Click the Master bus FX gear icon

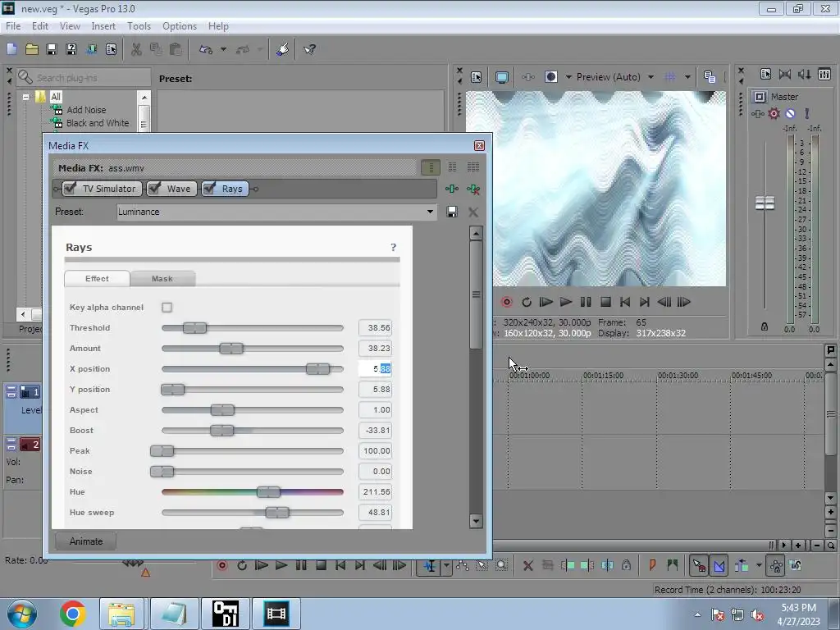[x=774, y=113]
